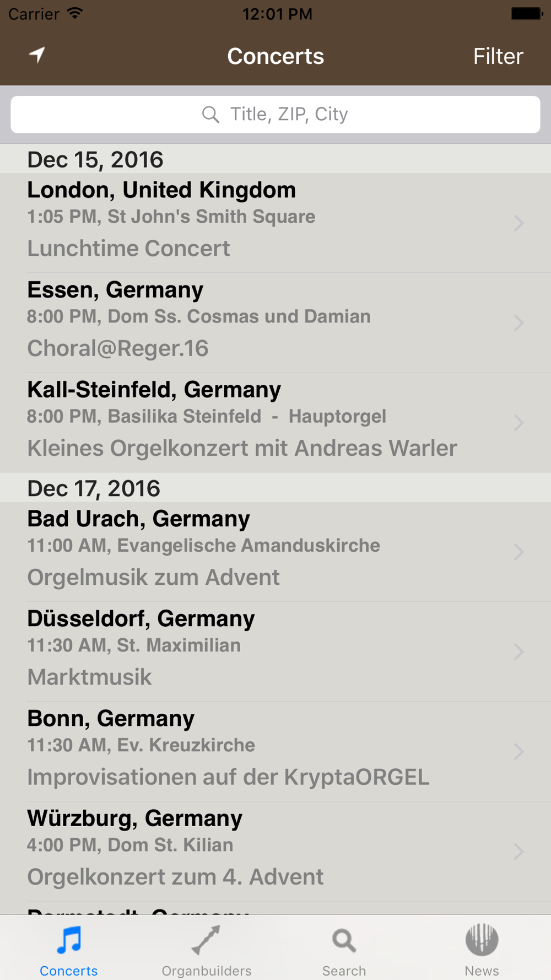Tap the Search magnifying glass tab icon
This screenshot has height=980, width=551.
click(x=344, y=941)
